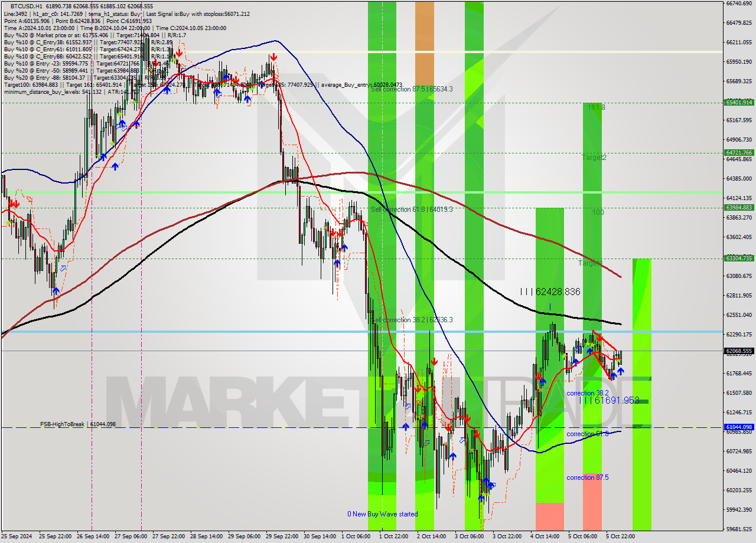Click the 'Buy %20 @ Entry -88: 58104.37' line
The image size is (756, 543).
pos(44,78)
